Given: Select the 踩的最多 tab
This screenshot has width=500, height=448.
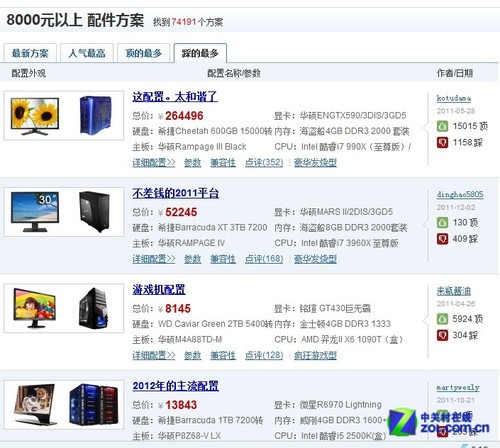Looking at the screenshot, I should coord(200,53).
